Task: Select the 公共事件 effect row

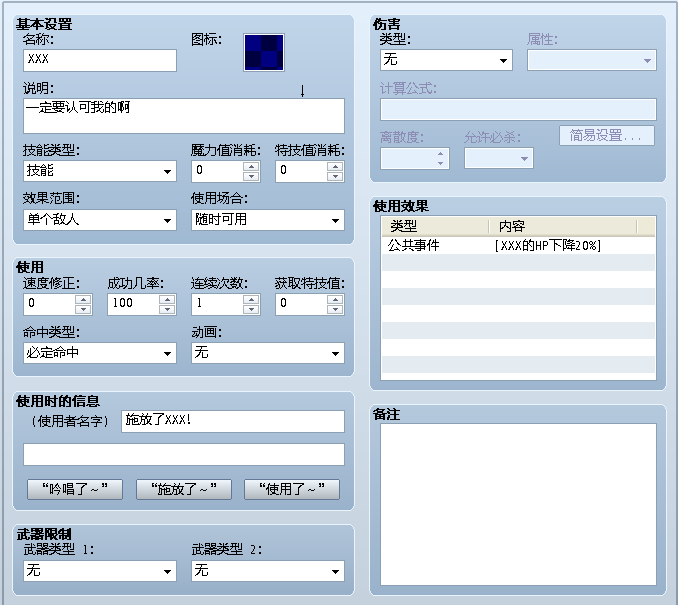Action: tap(518, 246)
